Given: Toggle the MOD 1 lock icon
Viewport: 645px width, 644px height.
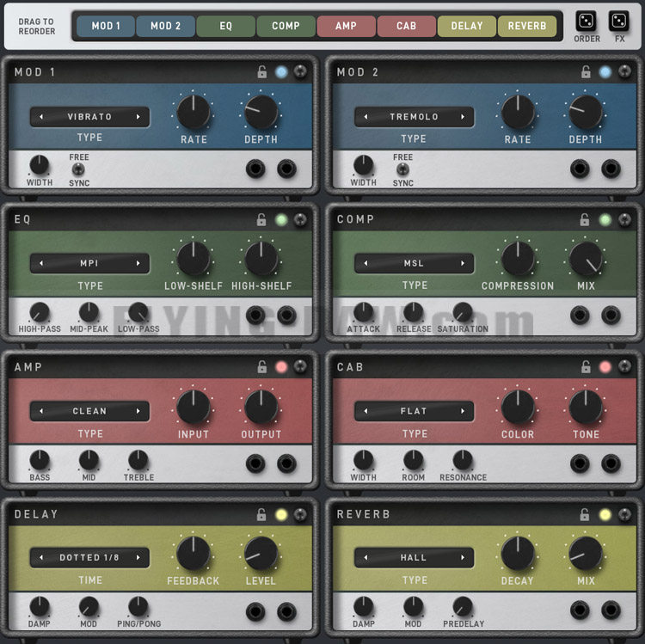Looking at the screenshot, I should [x=262, y=71].
